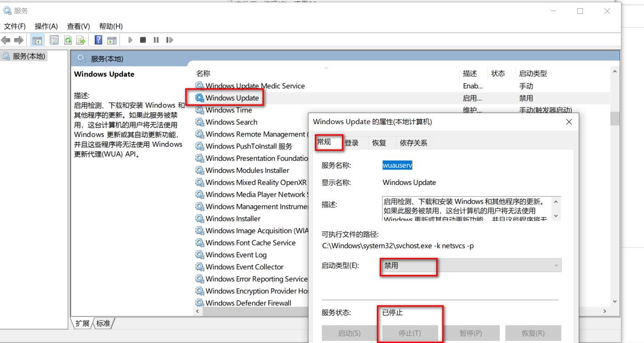
Task: Click the 启动(S) button
Action: 349,333
